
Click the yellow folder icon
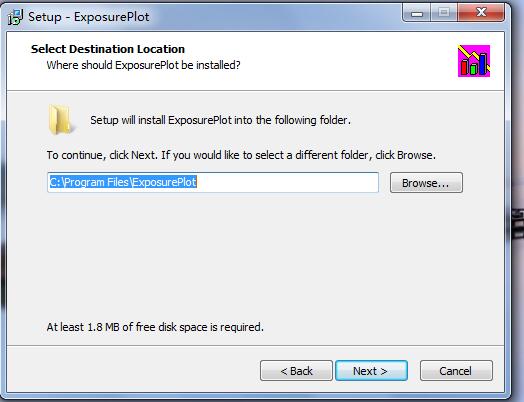tap(61, 120)
